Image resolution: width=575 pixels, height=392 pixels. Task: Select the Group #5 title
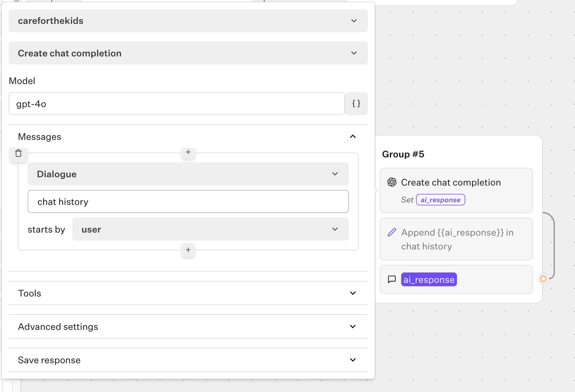pos(403,154)
